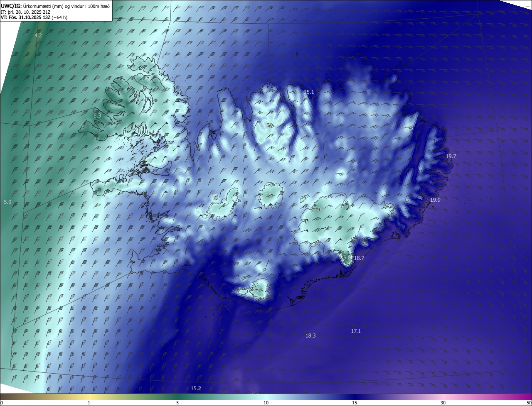Click the 19.9 value label on the east coast
This screenshot has width=532, height=406.
tap(435, 200)
